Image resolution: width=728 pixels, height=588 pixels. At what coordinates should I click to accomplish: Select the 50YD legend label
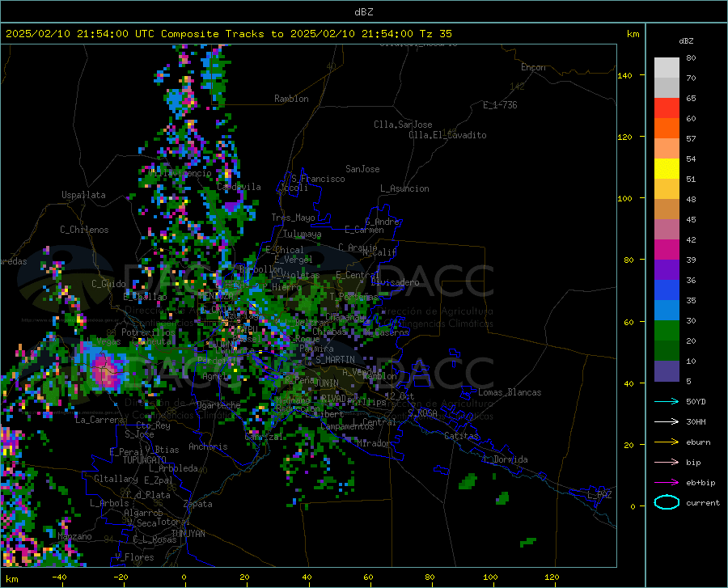coord(696,401)
